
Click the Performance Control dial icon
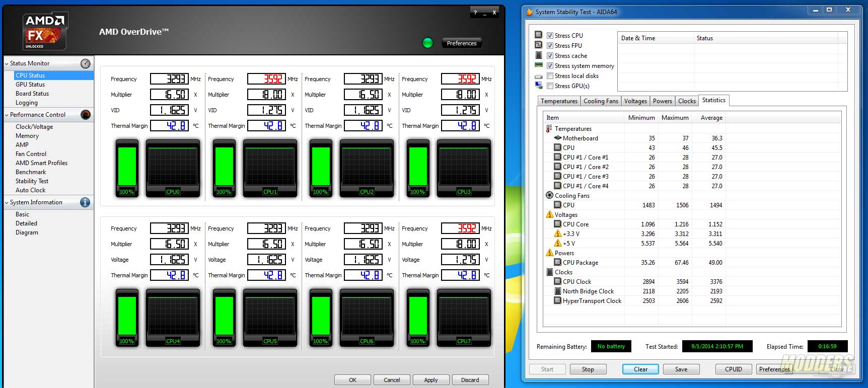tap(86, 115)
